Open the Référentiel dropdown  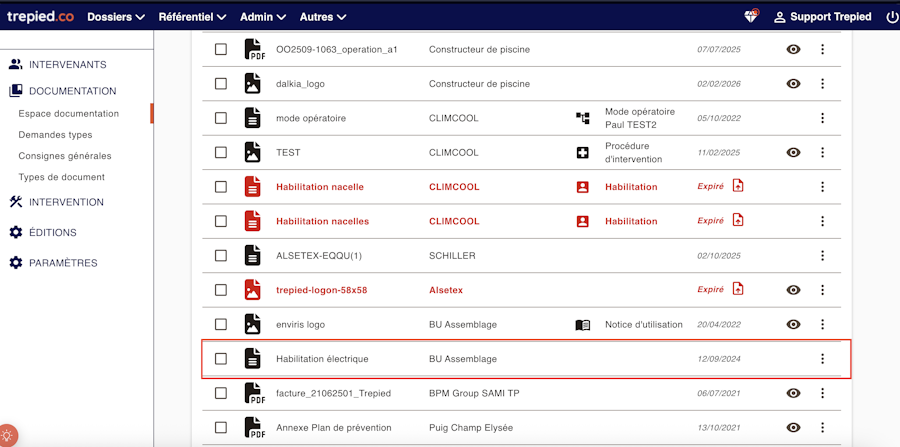(x=192, y=17)
